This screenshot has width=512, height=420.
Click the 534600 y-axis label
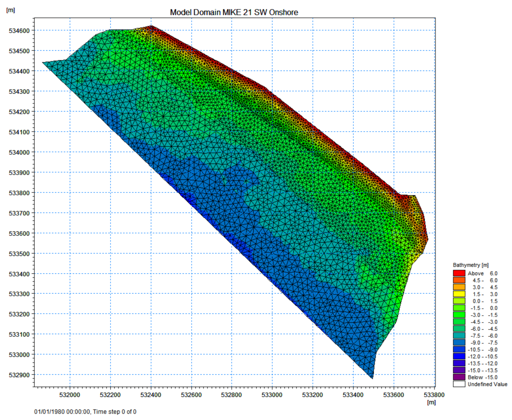(19, 31)
